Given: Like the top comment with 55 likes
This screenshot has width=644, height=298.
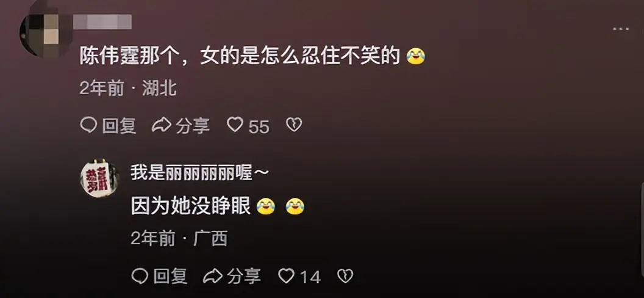Looking at the screenshot, I should (x=235, y=125).
